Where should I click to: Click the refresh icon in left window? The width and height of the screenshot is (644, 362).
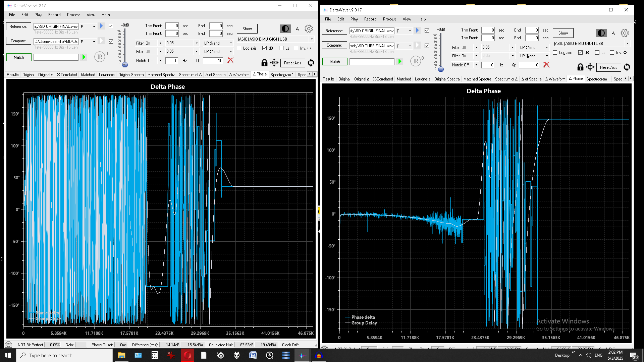point(311,63)
